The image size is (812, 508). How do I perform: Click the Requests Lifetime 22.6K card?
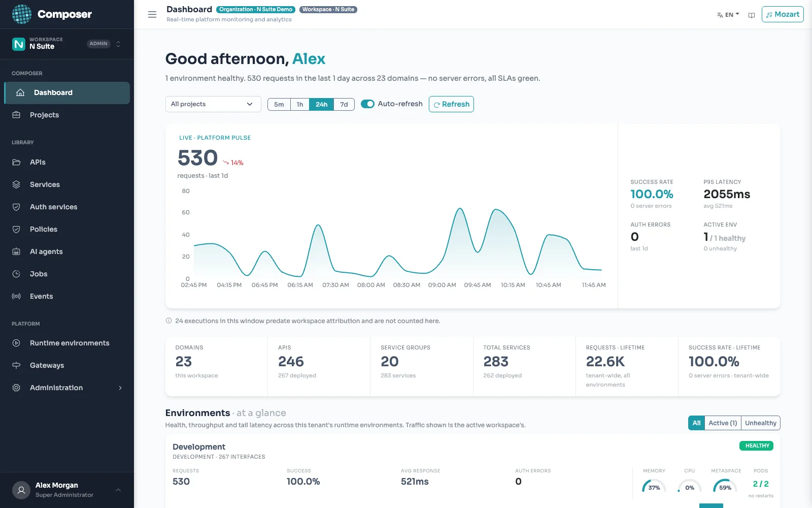click(627, 366)
